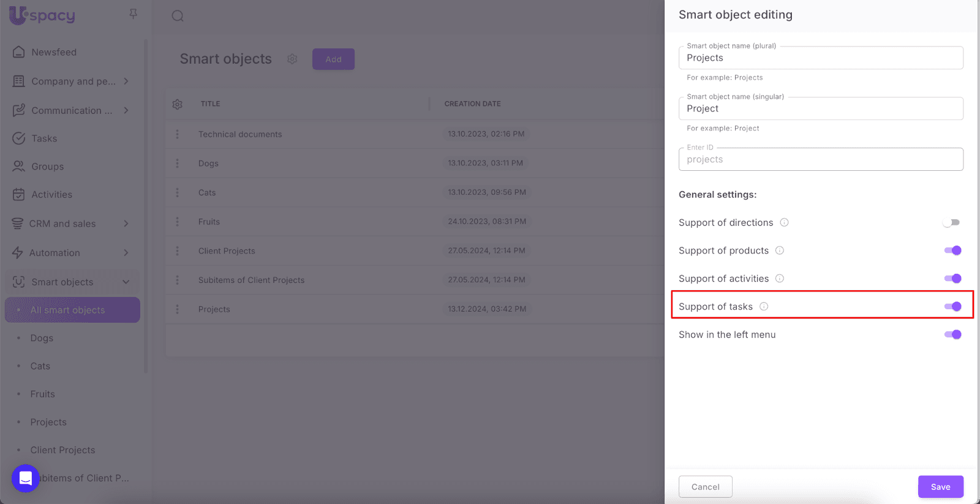980x504 pixels.
Task: Open the table column settings gear
Action: pyautogui.click(x=177, y=104)
